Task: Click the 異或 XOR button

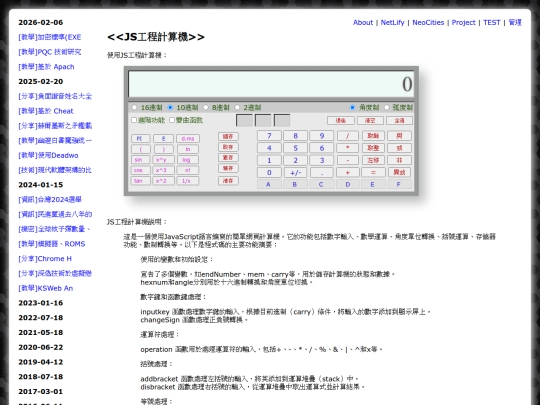Action: point(399,173)
